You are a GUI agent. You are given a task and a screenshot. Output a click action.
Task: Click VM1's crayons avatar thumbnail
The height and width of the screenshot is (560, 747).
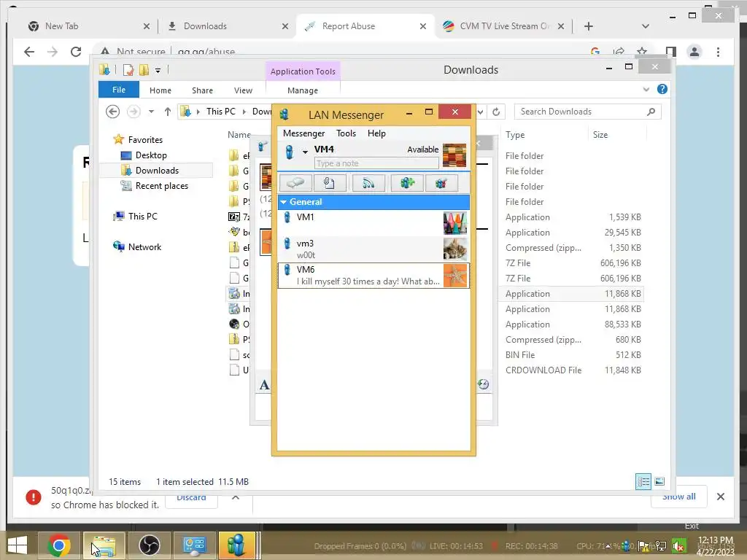click(455, 223)
